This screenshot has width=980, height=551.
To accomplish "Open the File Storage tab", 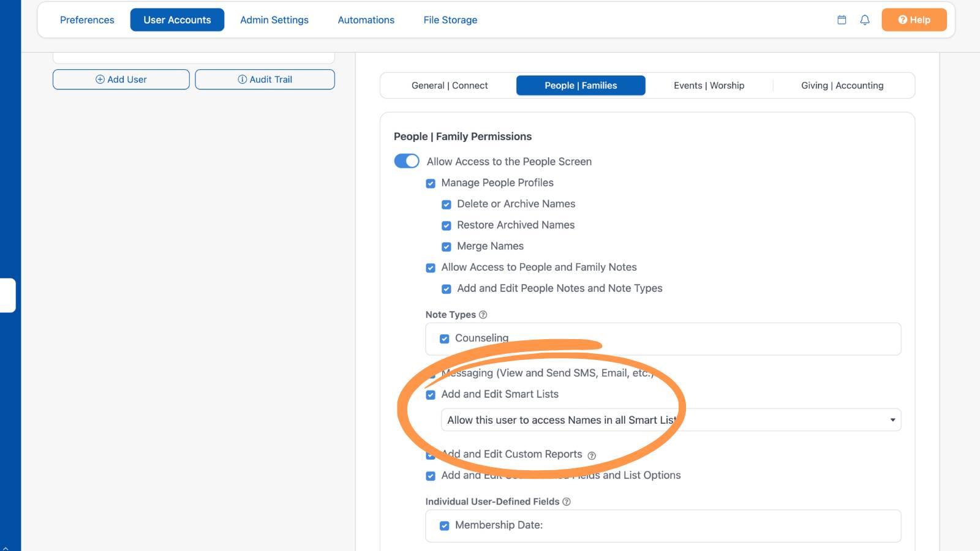I will (450, 20).
